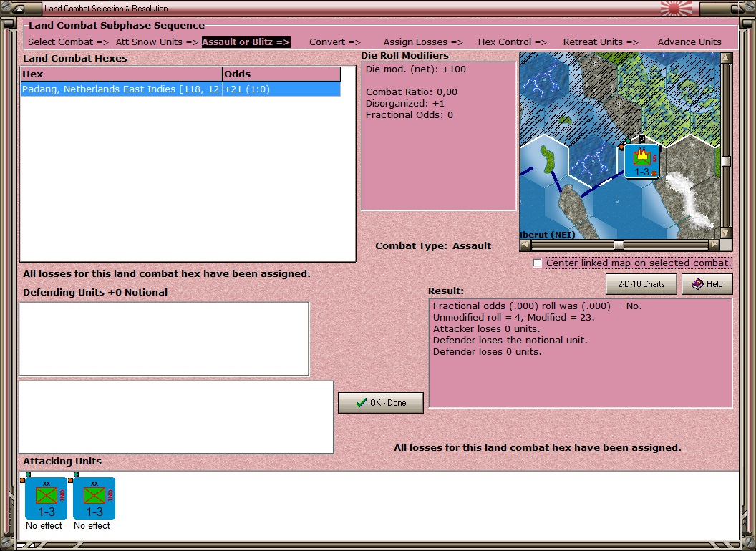Viewport: 756px width, 551px height.
Task: Select the Padang, Netherlands East Indies hex row
Action: coord(180,89)
